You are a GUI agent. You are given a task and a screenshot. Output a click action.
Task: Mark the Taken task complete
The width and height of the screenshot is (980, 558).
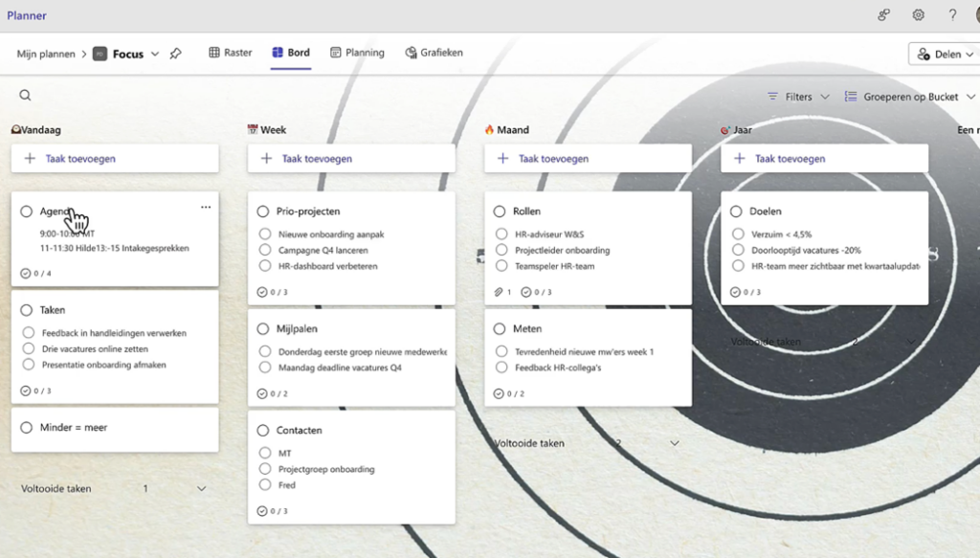(27, 310)
